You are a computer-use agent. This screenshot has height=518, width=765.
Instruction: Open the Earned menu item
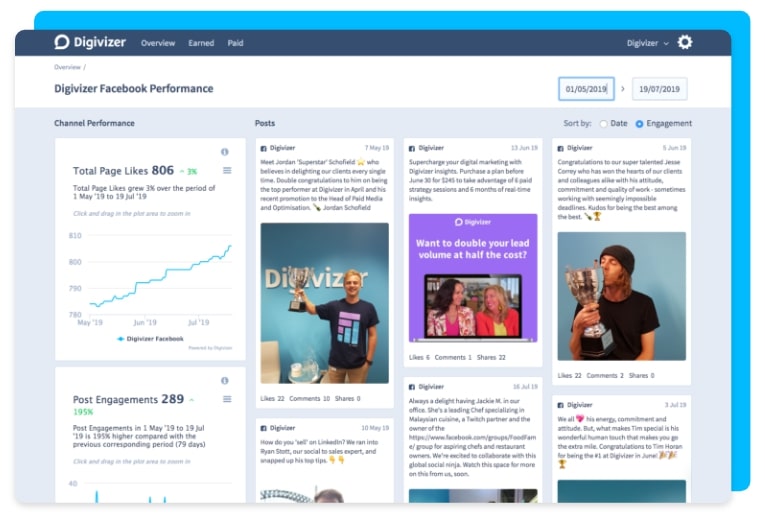(201, 43)
